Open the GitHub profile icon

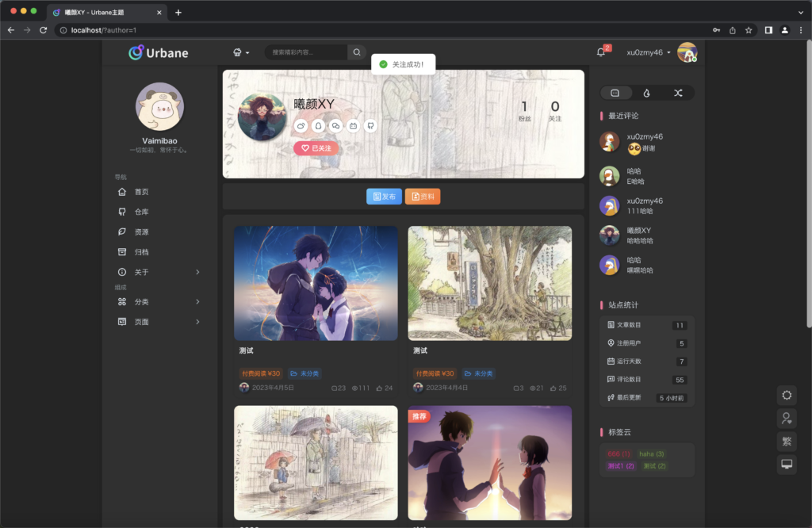coord(370,125)
